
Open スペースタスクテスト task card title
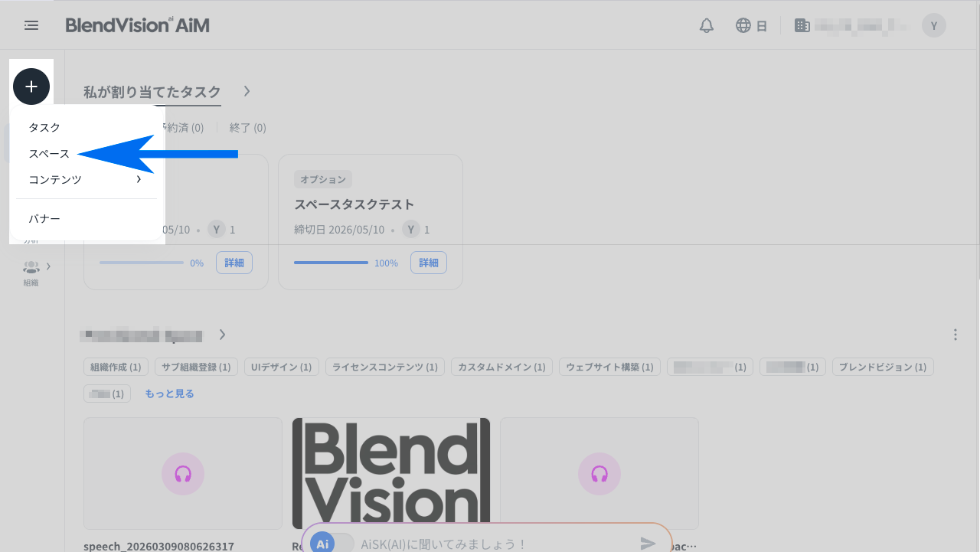[354, 204]
